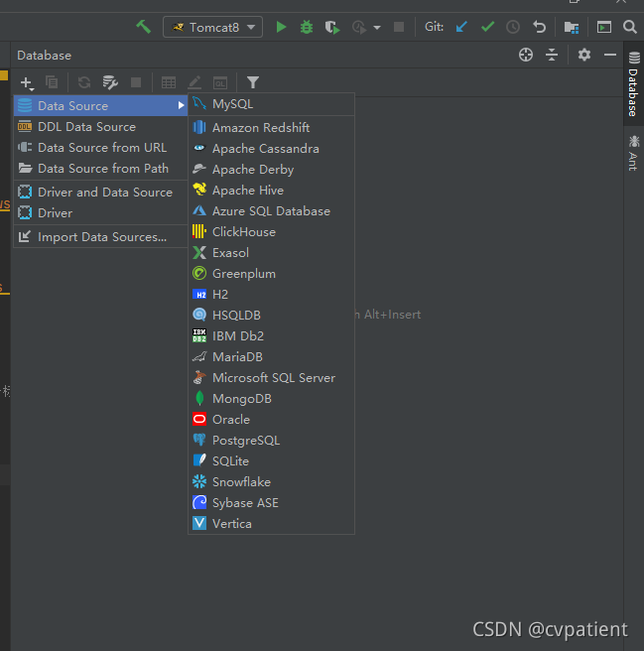
Task: Open Data Source Properties wrench icon
Action: click(110, 82)
